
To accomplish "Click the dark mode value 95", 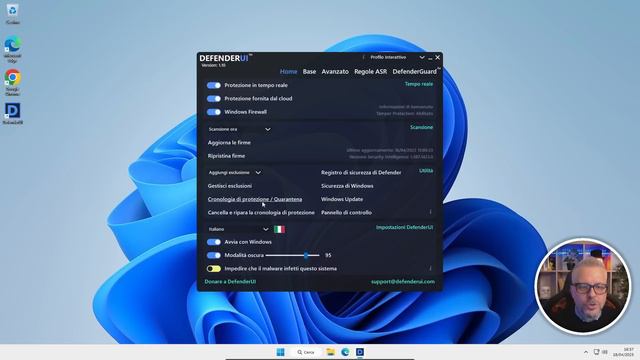I will pyautogui.click(x=328, y=256).
